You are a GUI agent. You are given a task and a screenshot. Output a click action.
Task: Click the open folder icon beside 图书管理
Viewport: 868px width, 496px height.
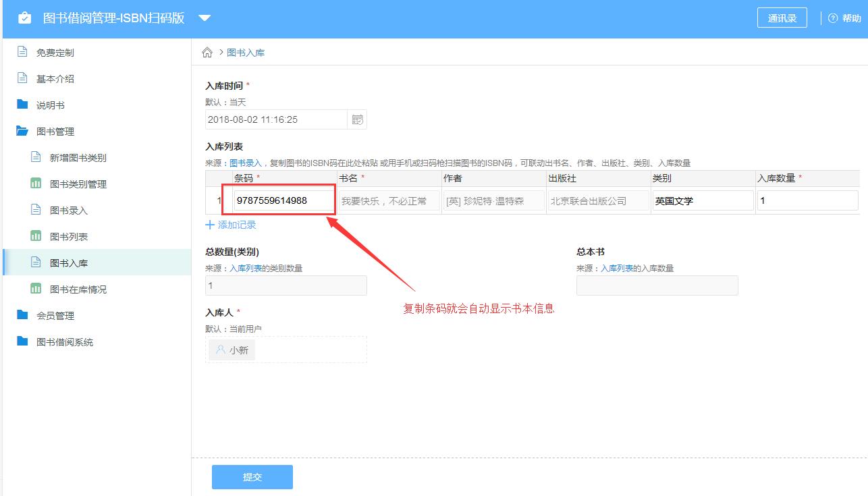(22, 131)
